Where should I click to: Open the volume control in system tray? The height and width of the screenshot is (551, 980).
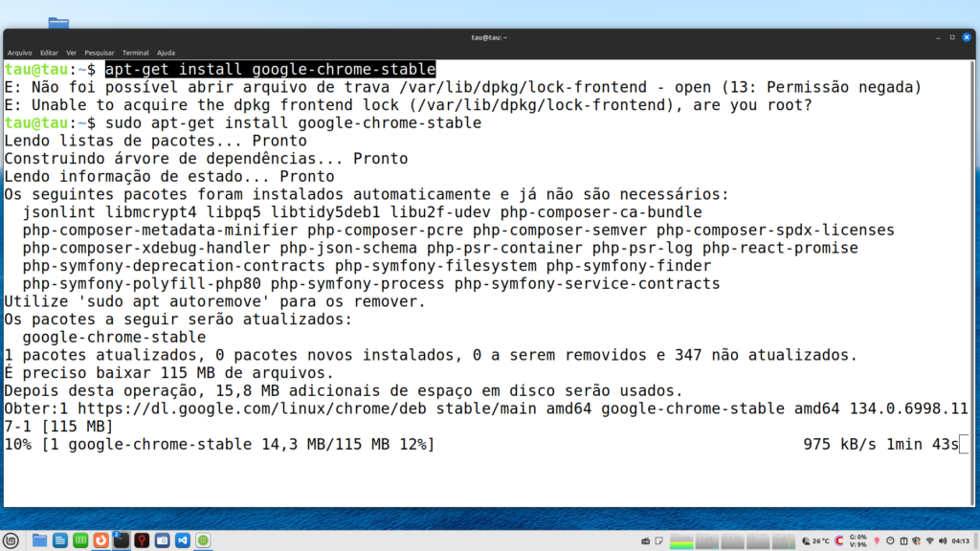[x=943, y=541]
